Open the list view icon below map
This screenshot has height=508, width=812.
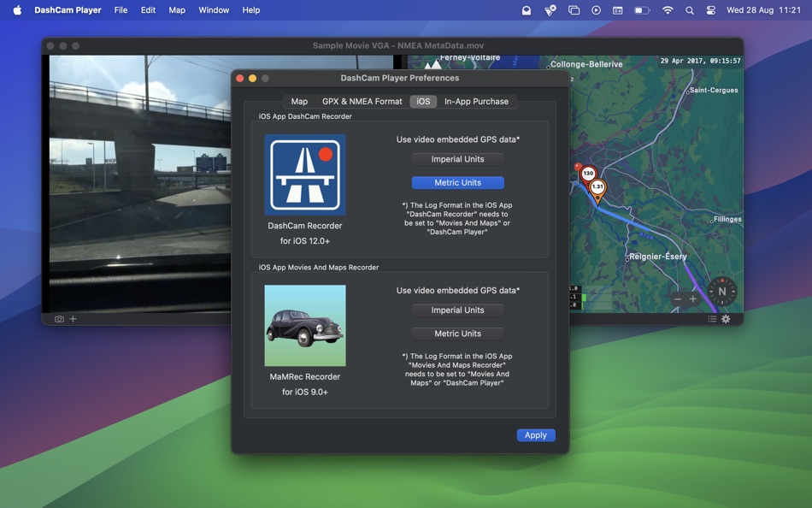(713, 319)
